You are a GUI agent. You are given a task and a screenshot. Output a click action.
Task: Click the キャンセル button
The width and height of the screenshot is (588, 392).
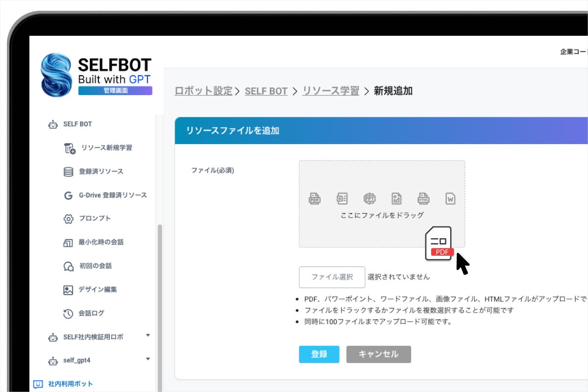tap(379, 354)
